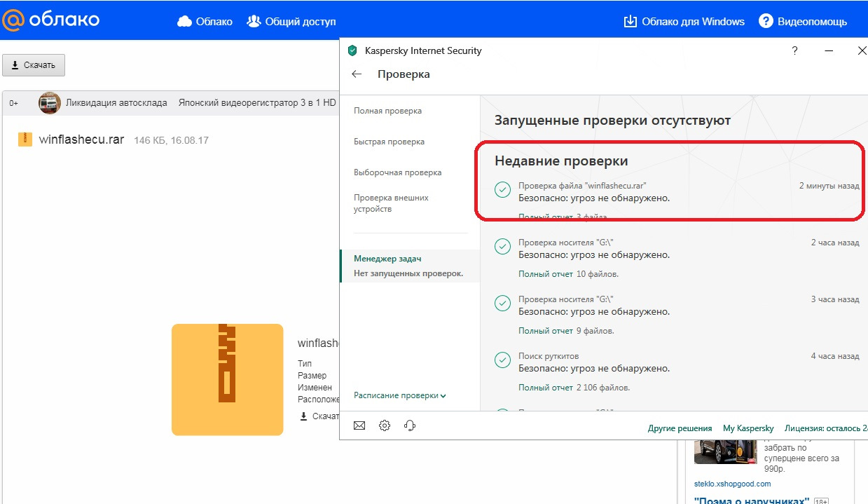Click the Kaspersky shield icon in title bar

pyautogui.click(x=352, y=50)
